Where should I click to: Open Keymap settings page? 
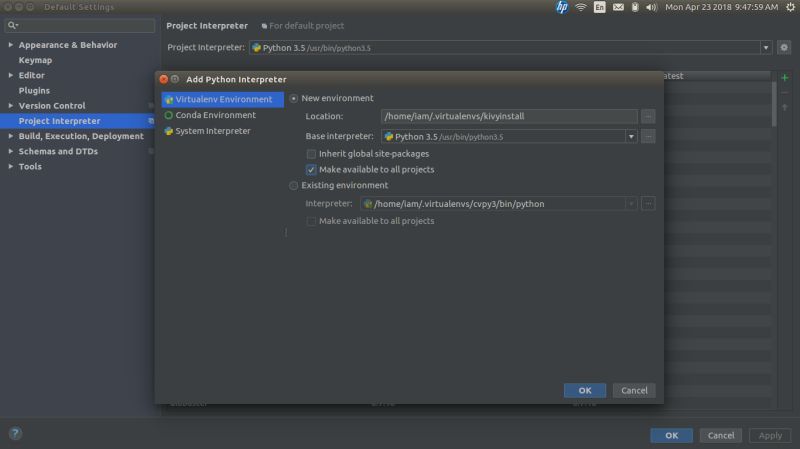click(35, 60)
